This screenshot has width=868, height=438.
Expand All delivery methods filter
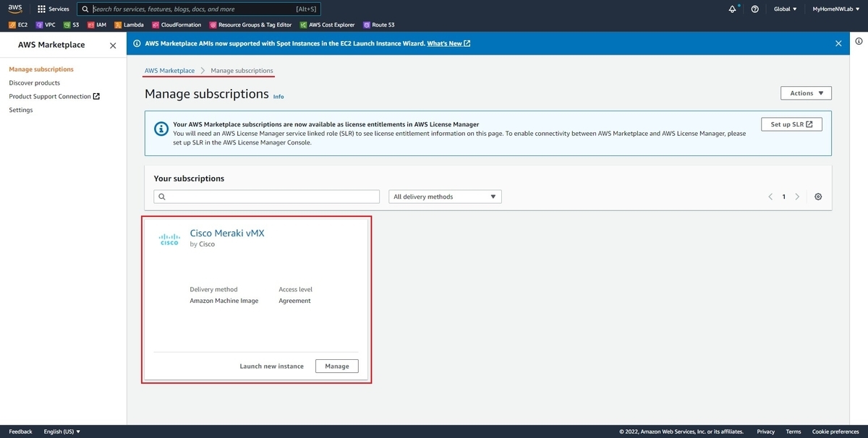click(x=445, y=197)
